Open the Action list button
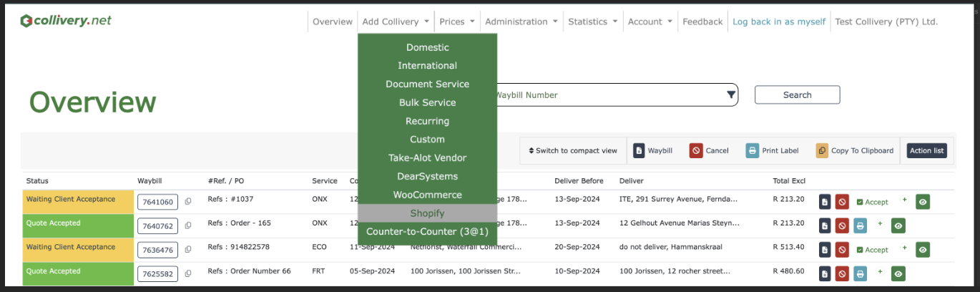 click(x=926, y=150)
